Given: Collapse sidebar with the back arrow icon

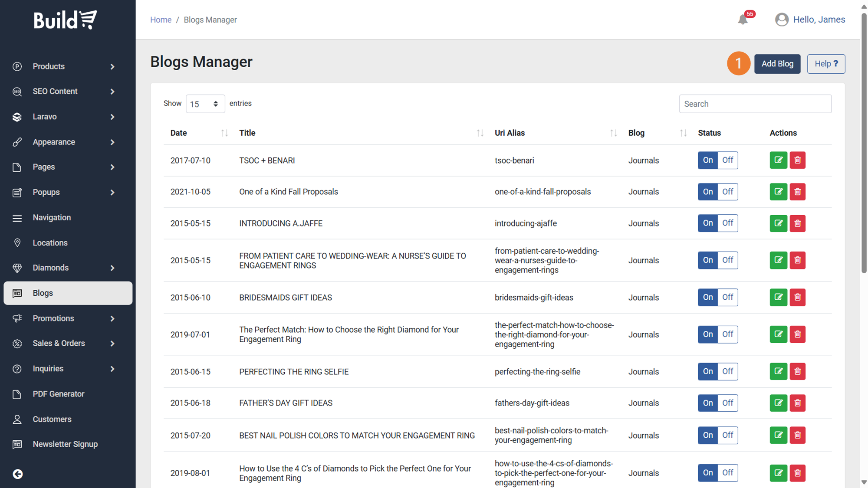Looking at the screenshot, I should (x=17, y=474).
